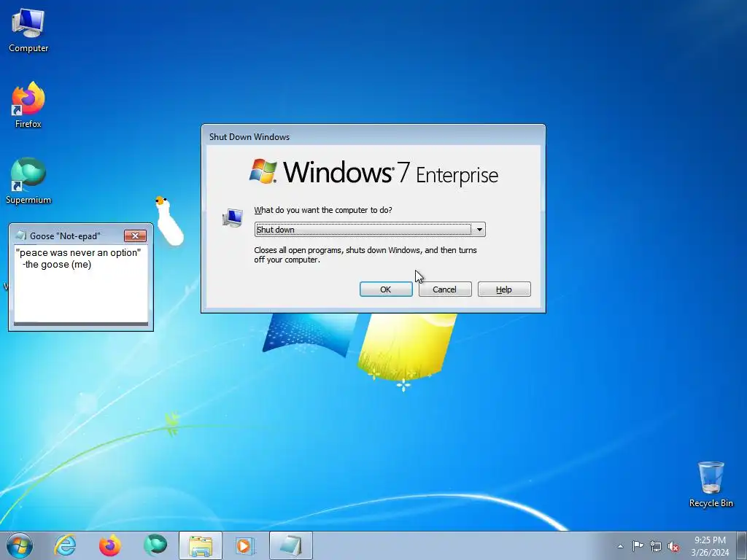Close the Goose Not-epad window

pyautogui.click(x=135, y=236)
